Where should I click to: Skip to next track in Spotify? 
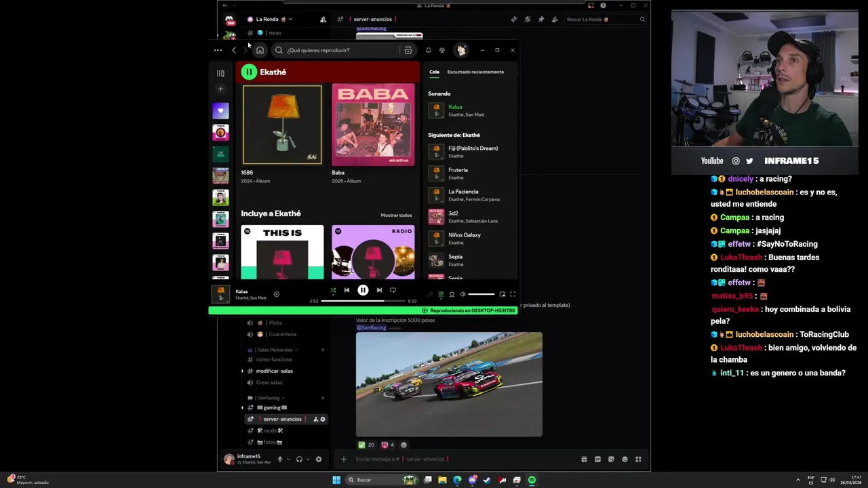click(x=379, y=290)
